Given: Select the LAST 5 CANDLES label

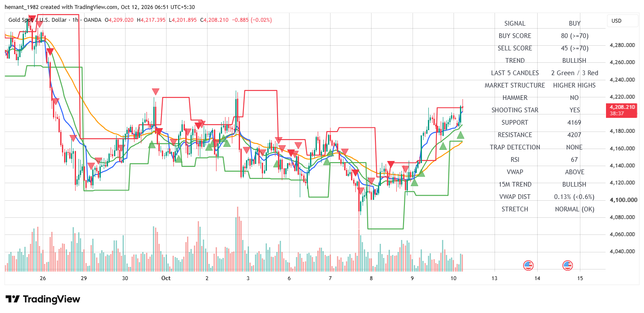Looking at the screenshot, I should (515, 73).
